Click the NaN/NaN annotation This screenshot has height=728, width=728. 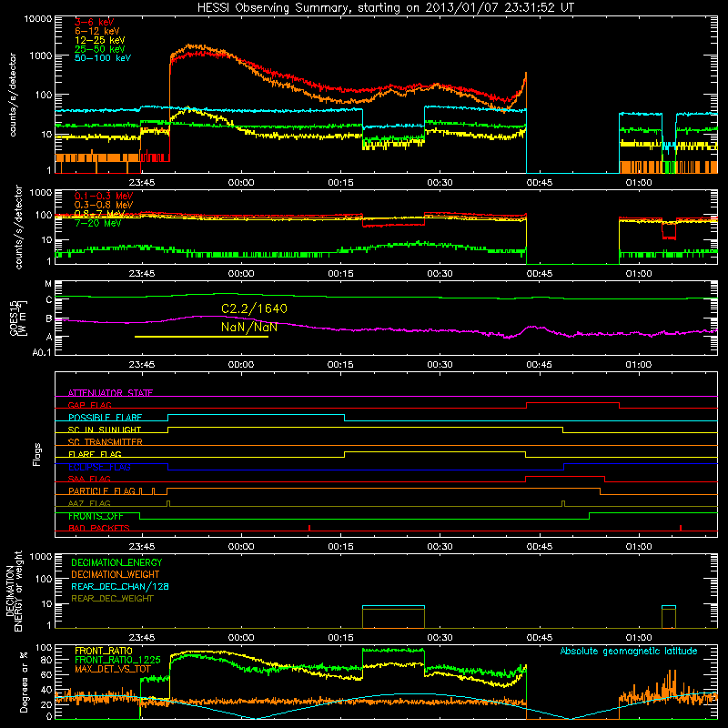click(249, 327)
